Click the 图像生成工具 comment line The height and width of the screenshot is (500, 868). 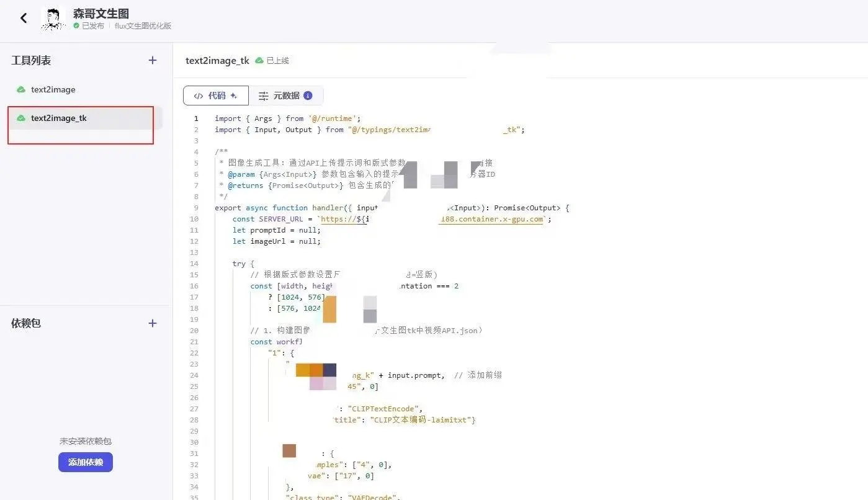coord(356,163)
